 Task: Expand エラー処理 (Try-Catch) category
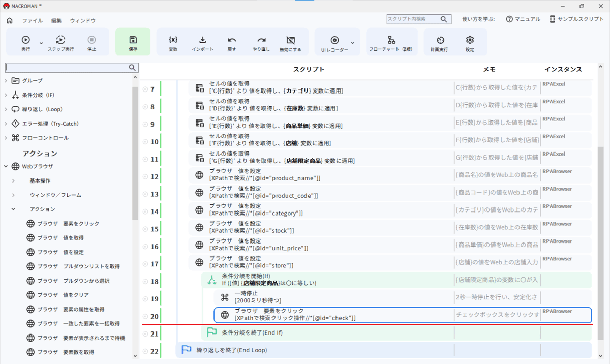click(x=6, y=124)
